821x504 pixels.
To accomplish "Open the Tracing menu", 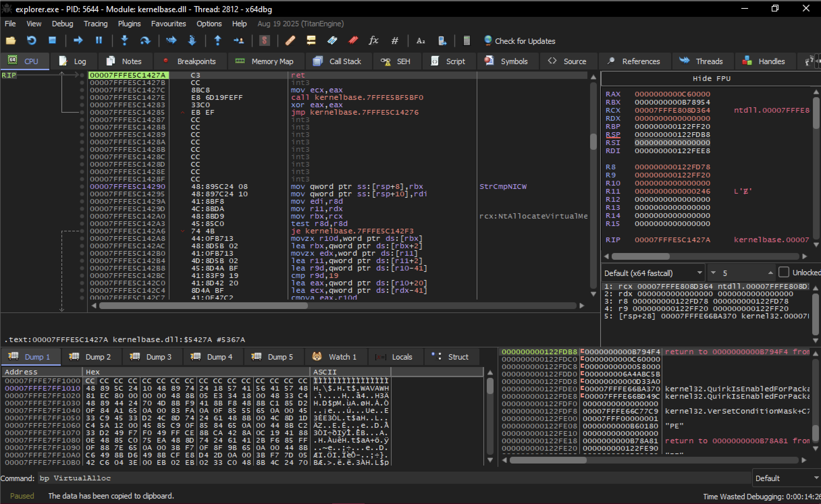I will 96,24.
